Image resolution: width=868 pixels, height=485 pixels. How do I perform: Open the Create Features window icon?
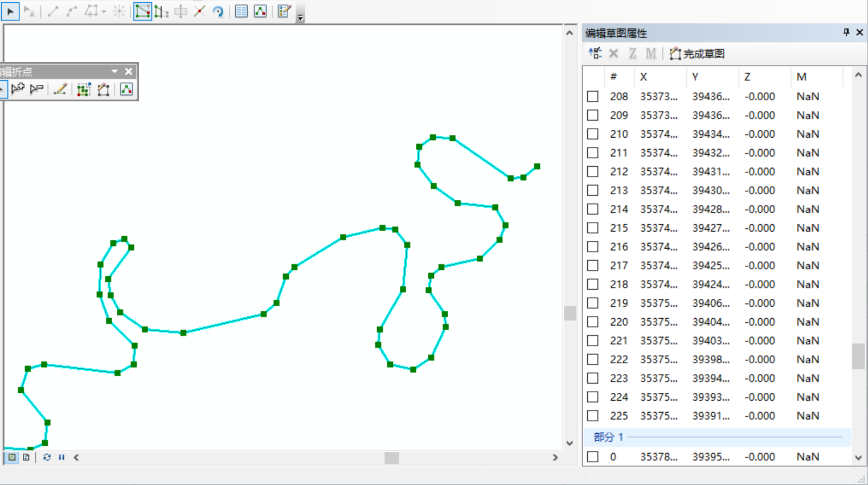[x=284, y=11]
